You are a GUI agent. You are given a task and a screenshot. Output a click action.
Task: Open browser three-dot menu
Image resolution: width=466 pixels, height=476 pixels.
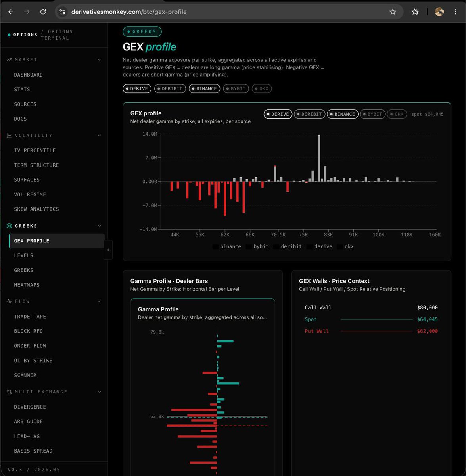click(455, 12)
